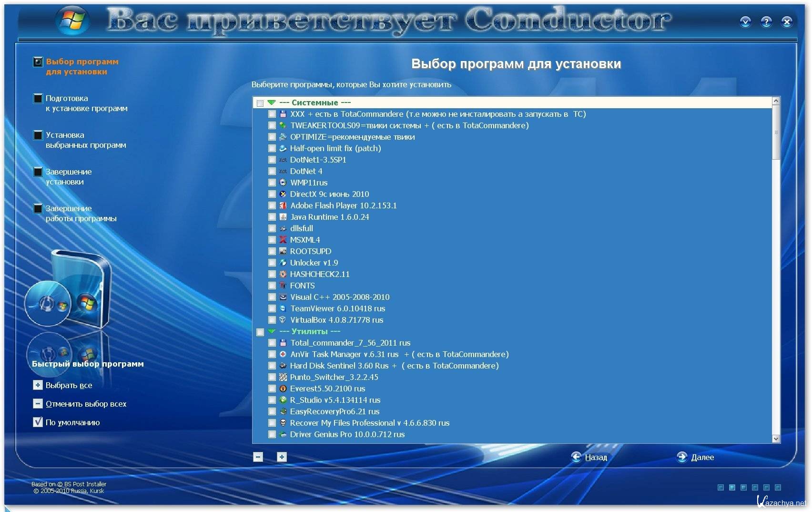Click the DirectX 9c row icon
812x512 pixels.
pyautogui.click(x=283, y=194)
